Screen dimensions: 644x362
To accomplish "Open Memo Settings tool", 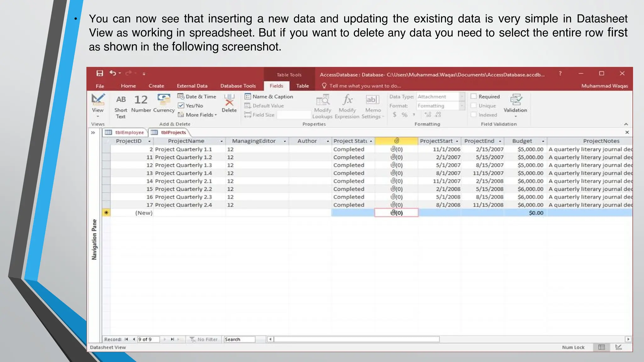I will click(x=373, y=107).
